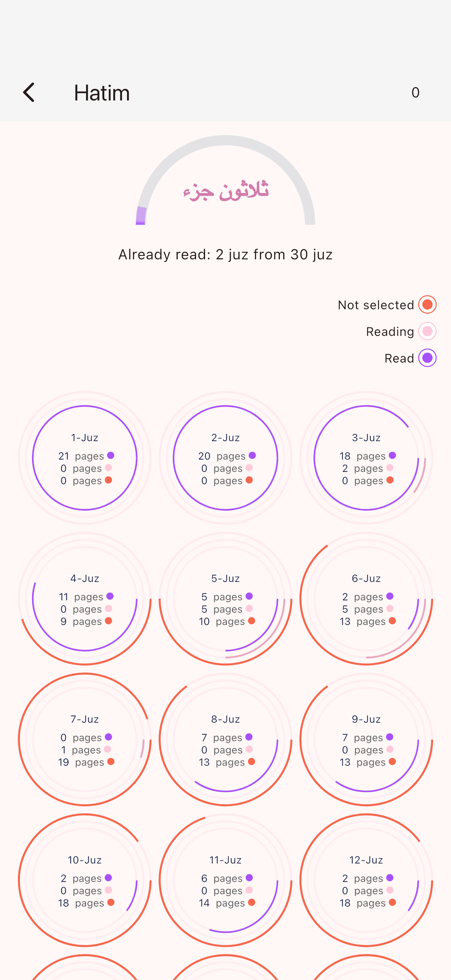Select the 11-Juz progress circle
451x980 pixels.
225,880
